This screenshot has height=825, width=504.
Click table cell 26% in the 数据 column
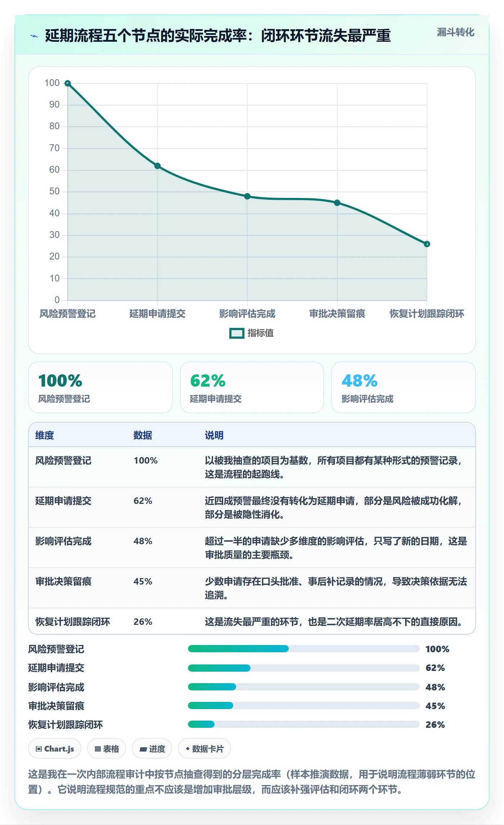(143, 622)
